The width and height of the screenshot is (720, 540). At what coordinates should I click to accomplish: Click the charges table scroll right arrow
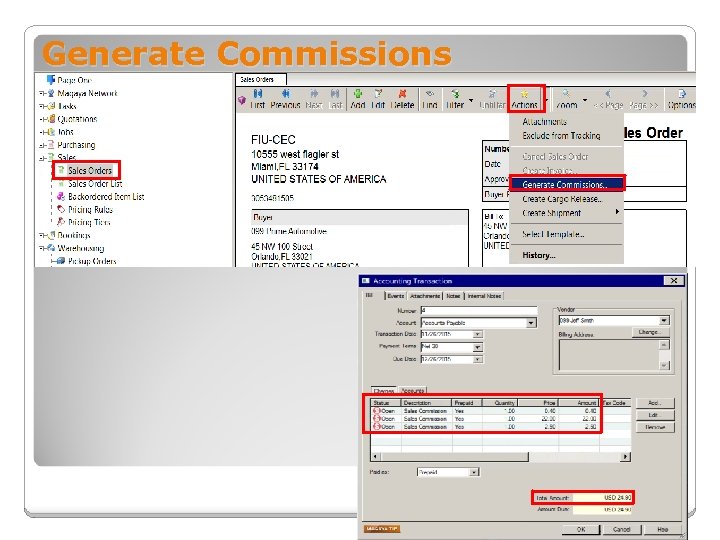626,456
